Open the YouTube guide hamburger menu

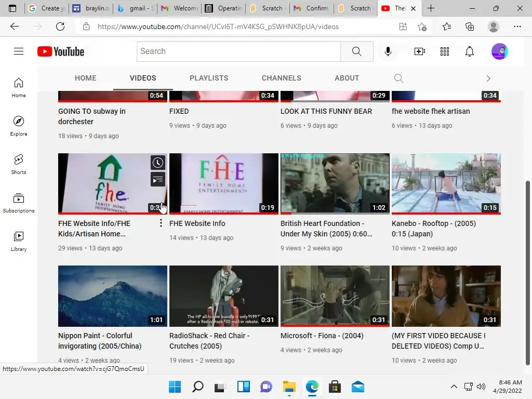(19, 51)
